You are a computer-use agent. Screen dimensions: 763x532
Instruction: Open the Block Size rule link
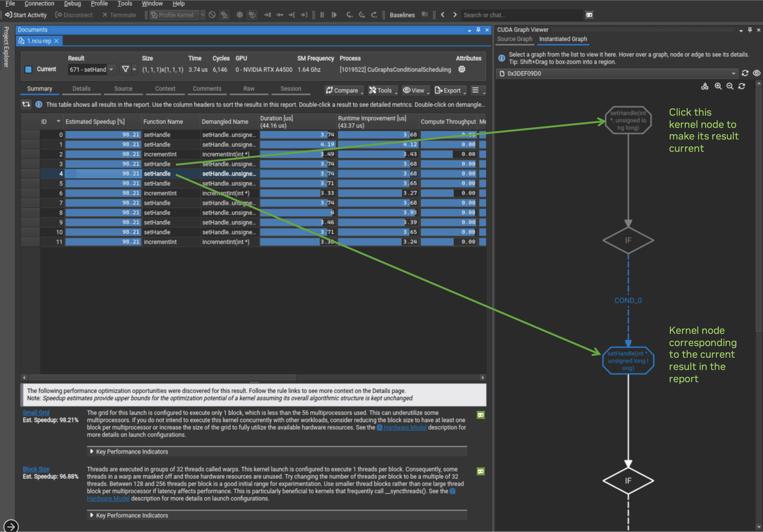coord(36,469)
